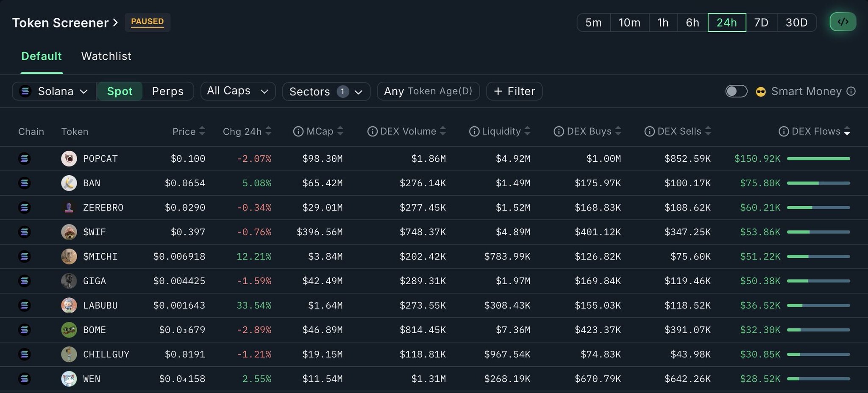The width and height of the screenshot is (868, 393).
Task: Sort by DEX Flows column arrows
Action: click(847, 132)
